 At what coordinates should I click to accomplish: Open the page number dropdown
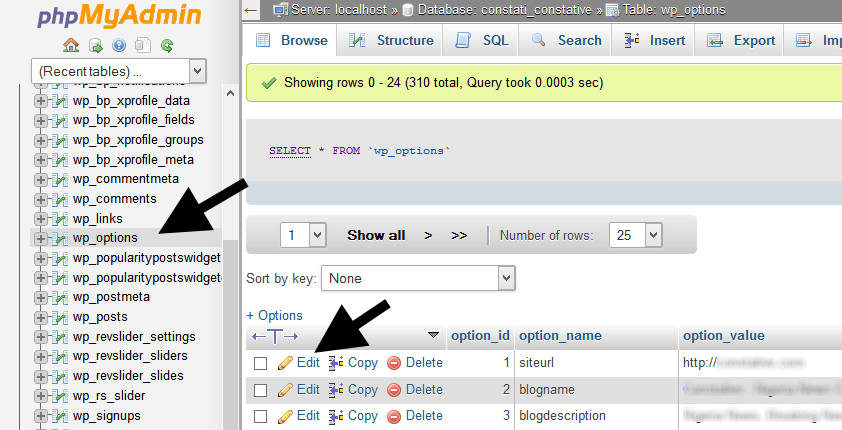303,235
